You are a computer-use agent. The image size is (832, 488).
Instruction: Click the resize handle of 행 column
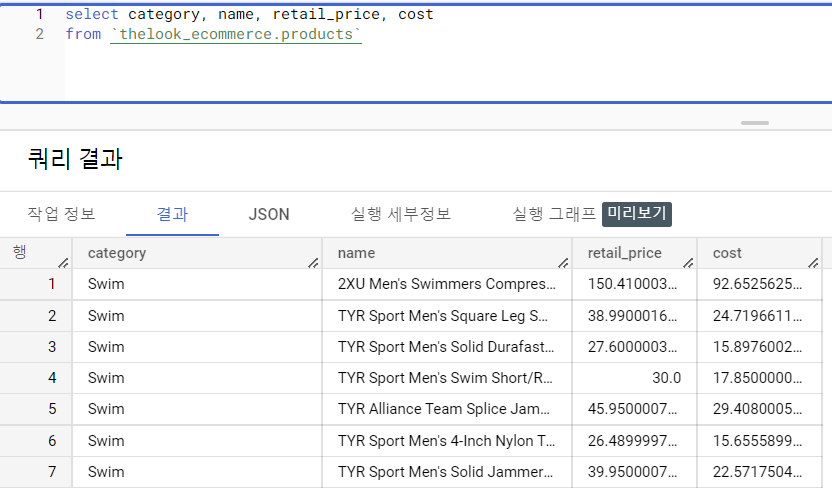tap(63, 263)
